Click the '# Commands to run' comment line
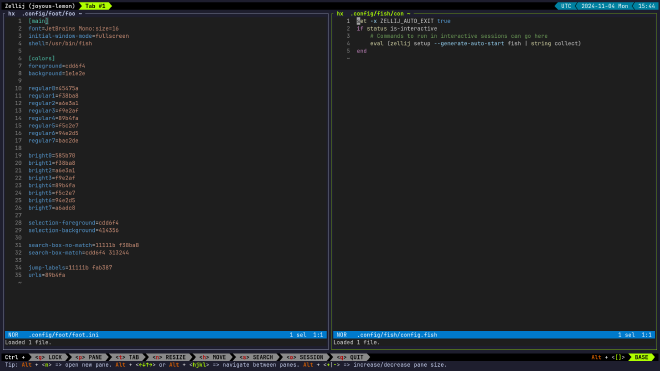The image size is (660, 371). click(459, 36)
